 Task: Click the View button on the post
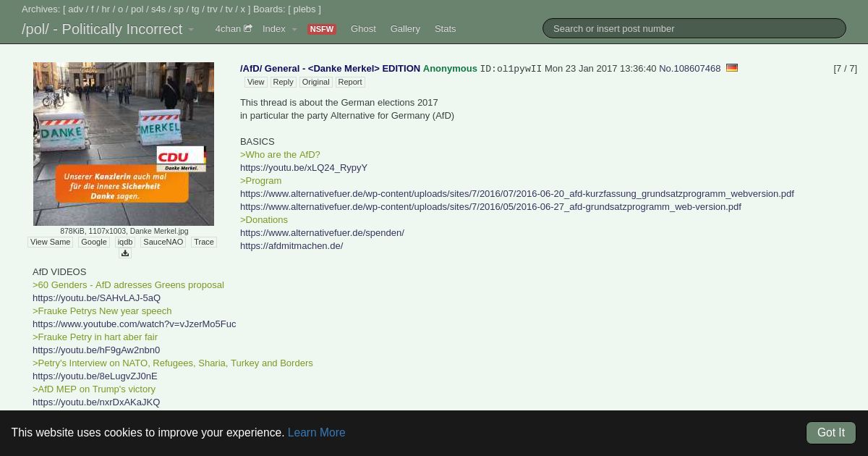(x=256, y=82)
